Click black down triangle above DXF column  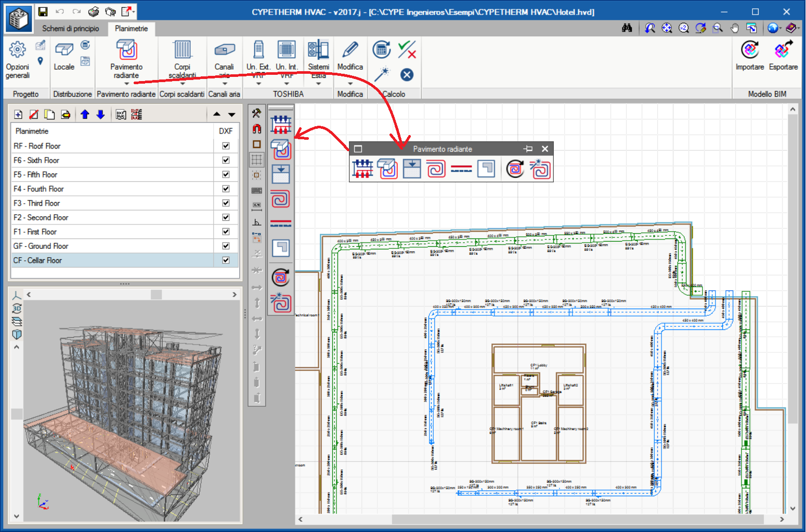(232, 114)
